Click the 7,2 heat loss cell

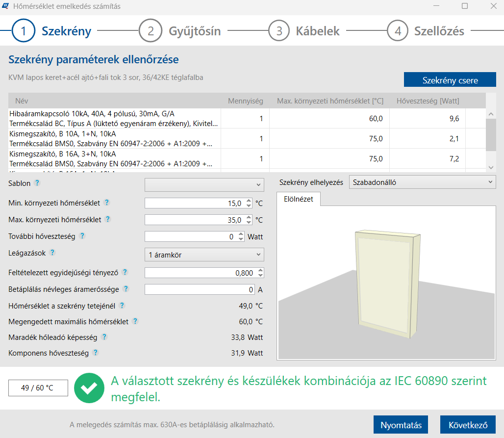point(428,158)
